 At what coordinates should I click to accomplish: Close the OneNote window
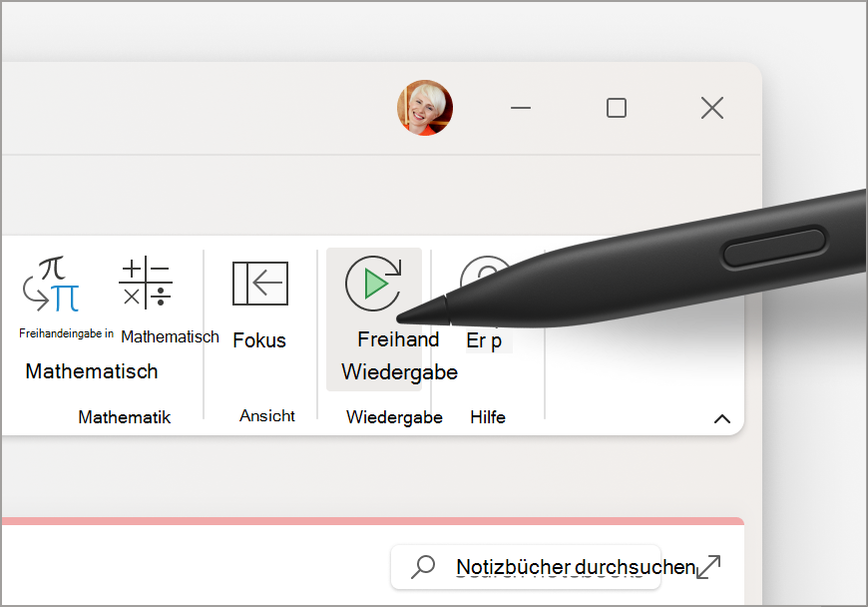click(x=712, y=108)
